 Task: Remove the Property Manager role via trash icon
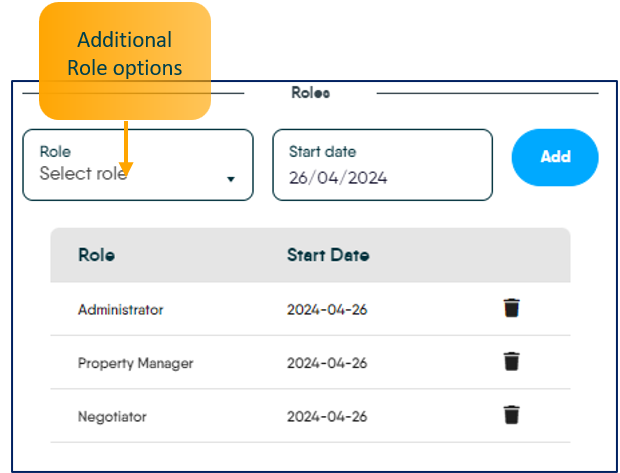pyautogui.click(x=511, y=361)
